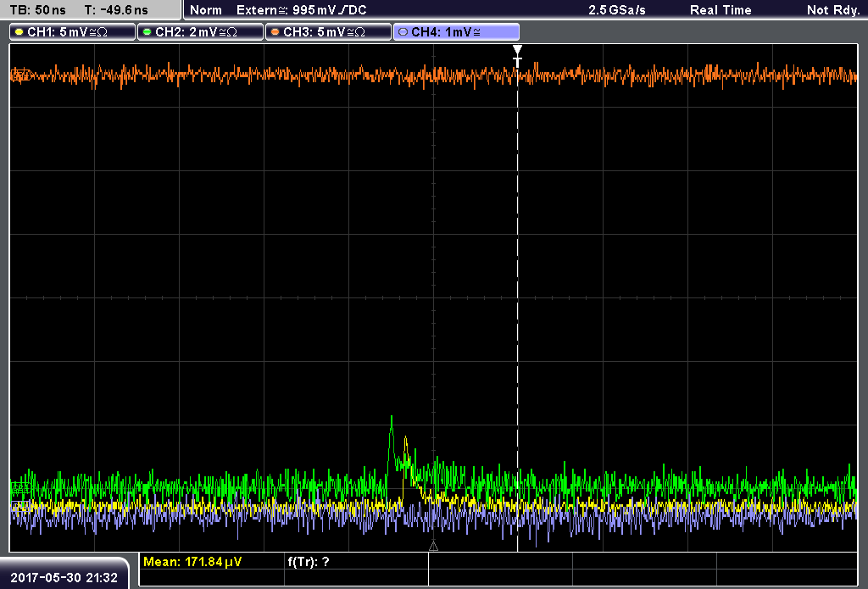Viewport: 868px width, 589px height.
Task: Click the yellow CH1 indicator dot
Action: click(x=19, y=32)
